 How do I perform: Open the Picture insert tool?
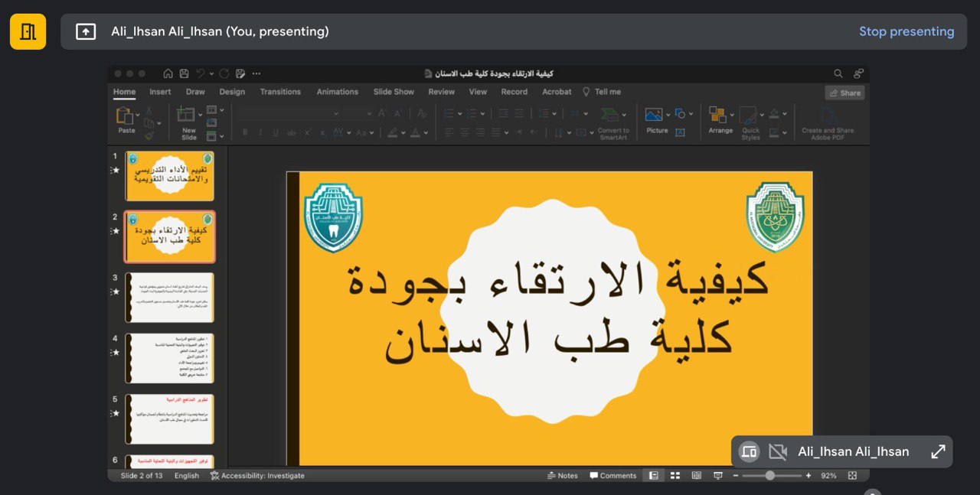click(654, 115)
